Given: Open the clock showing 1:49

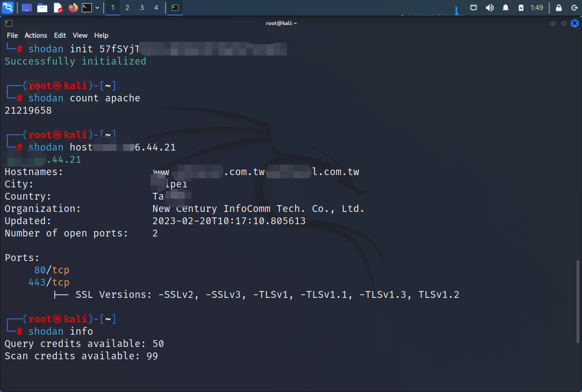Looking at the screenshot, I should (537, 8).
